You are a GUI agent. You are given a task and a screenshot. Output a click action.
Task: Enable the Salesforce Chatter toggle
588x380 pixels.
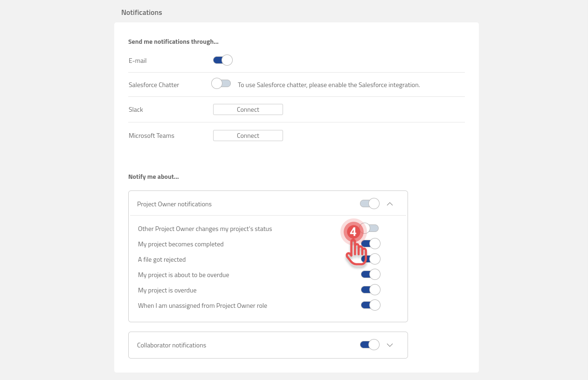221,83
